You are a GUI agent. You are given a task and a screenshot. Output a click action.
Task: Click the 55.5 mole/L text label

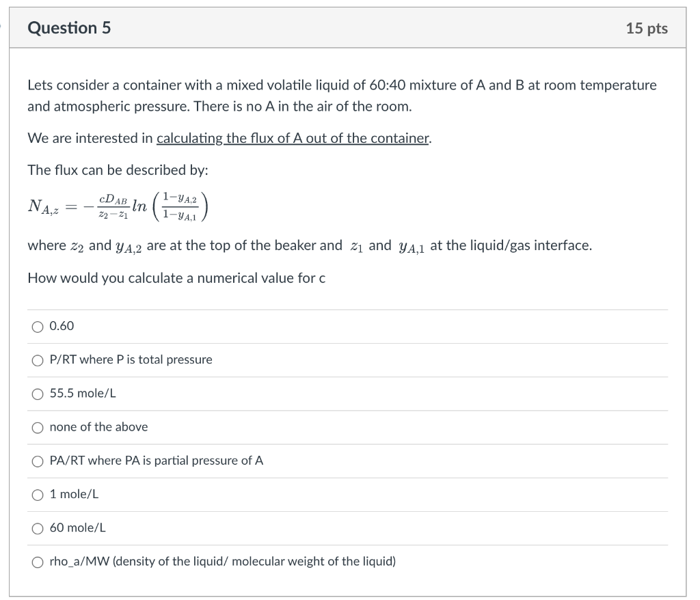(81, 393)
